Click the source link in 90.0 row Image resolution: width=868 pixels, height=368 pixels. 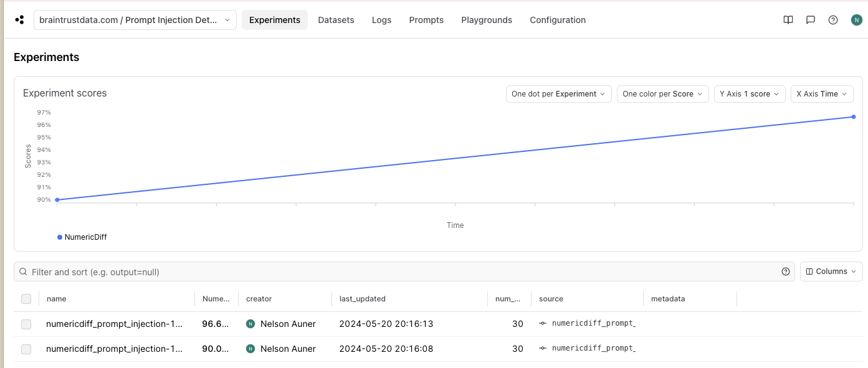(x=594, y=349)
